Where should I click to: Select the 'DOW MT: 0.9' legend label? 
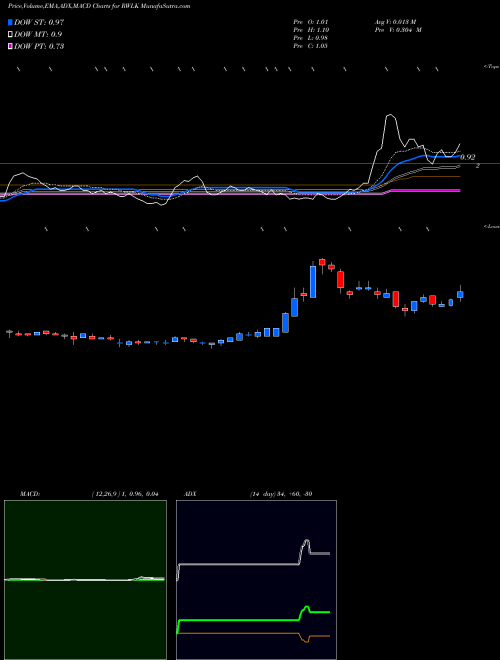[36, 34]
